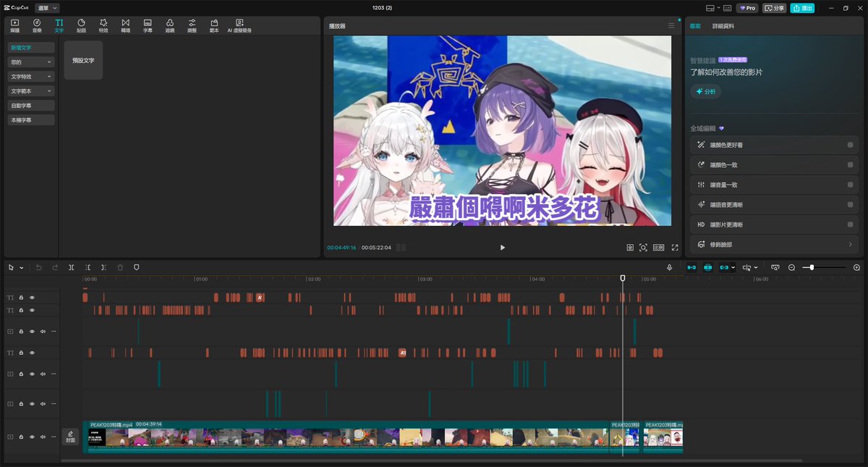Image resolution: width=868 pixels, height=467 pixels.
Task: Hide the main video track with eye icon
Action: (x=32, y=437)
